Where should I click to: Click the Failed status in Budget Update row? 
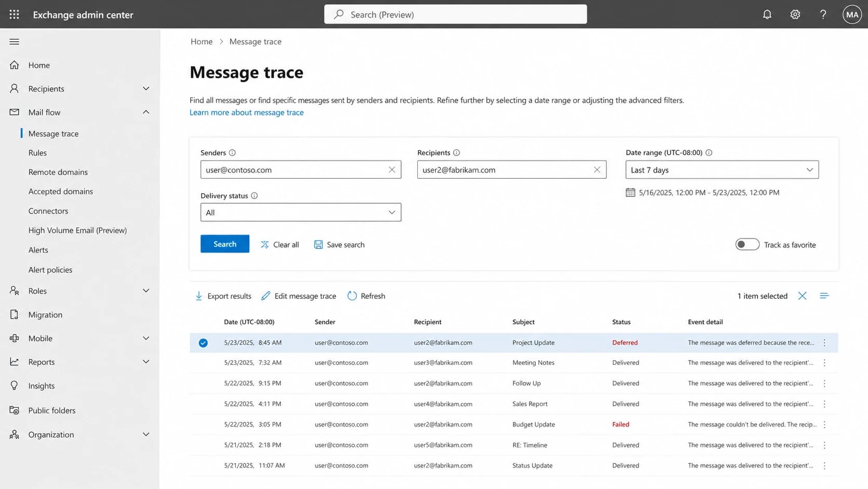click(620, 425)
